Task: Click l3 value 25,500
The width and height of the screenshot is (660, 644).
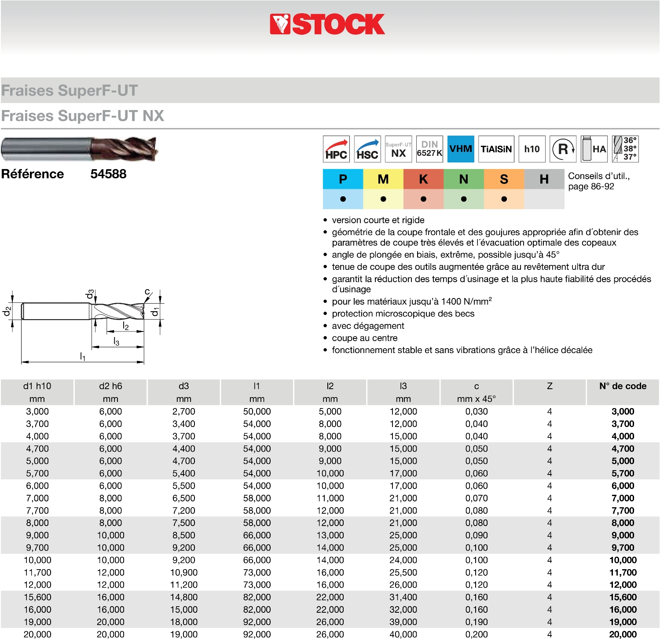Action: coord(403,572)
